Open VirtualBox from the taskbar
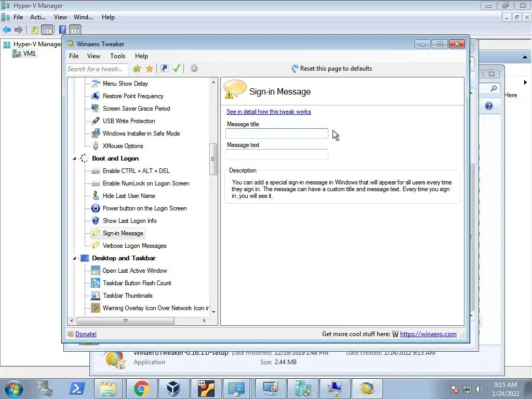Image resolution: width=532 pixels, height=399 pixels. (174, 388)
